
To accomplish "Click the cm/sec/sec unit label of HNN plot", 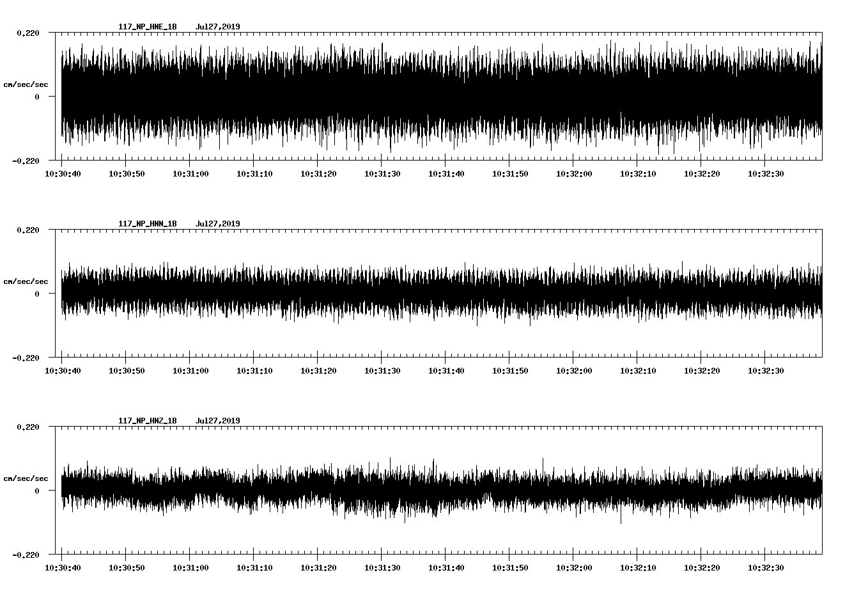I will pyautogui.click(x=26, y=281).
